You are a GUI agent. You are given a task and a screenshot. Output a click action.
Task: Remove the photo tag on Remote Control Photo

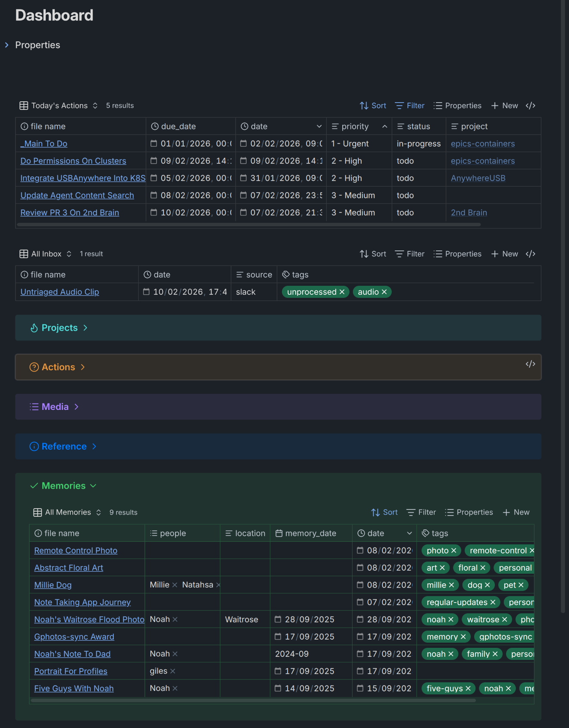(453, 550)
